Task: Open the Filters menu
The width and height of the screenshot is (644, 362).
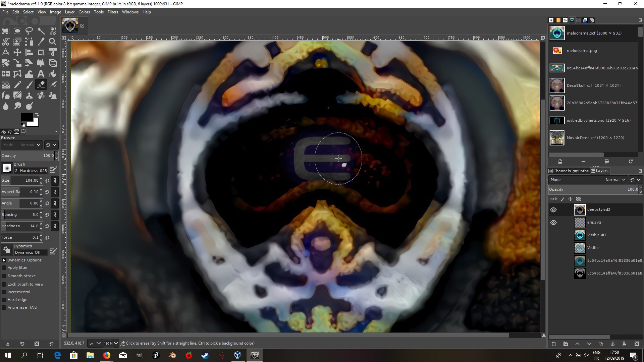Action: [x=113, y=12]
